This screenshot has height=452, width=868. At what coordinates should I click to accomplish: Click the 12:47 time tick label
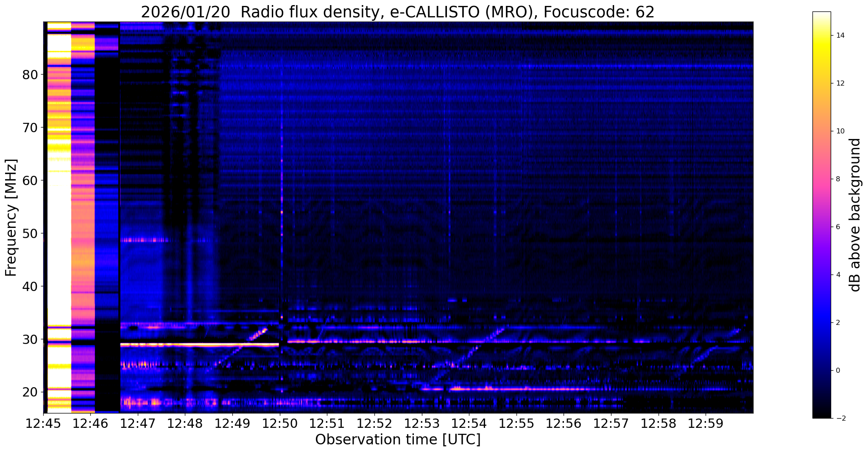[138, 423]
